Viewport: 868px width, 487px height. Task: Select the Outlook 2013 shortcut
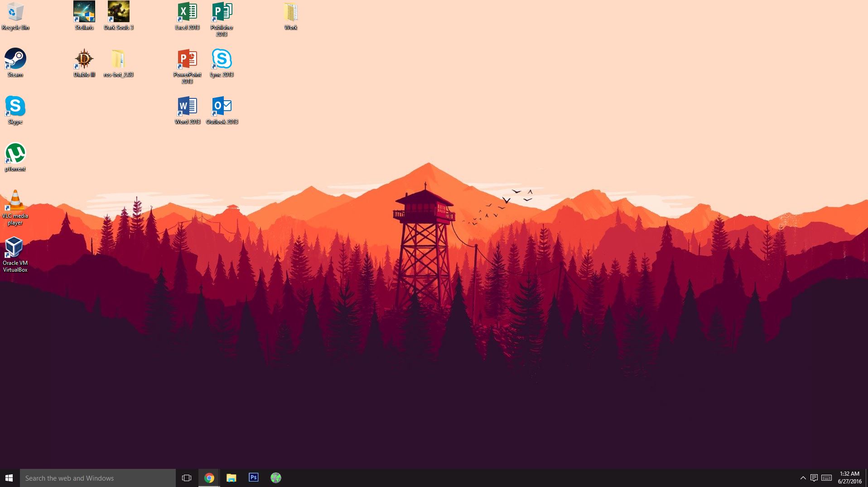pos(222,110)
